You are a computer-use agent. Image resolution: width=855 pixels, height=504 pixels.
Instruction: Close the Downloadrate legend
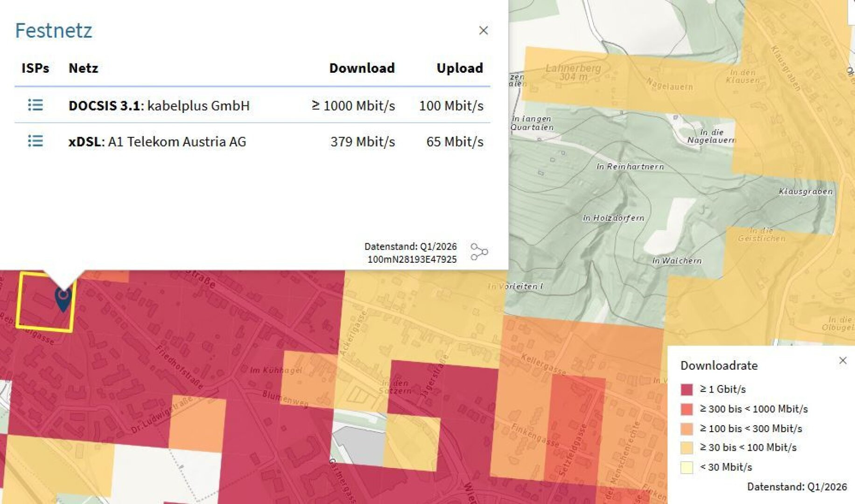tap(842, 360)
